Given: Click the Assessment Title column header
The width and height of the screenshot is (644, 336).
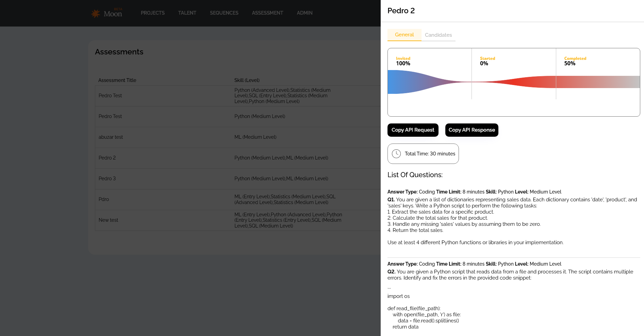Looking at the screenshot, I should pos(117,80).
